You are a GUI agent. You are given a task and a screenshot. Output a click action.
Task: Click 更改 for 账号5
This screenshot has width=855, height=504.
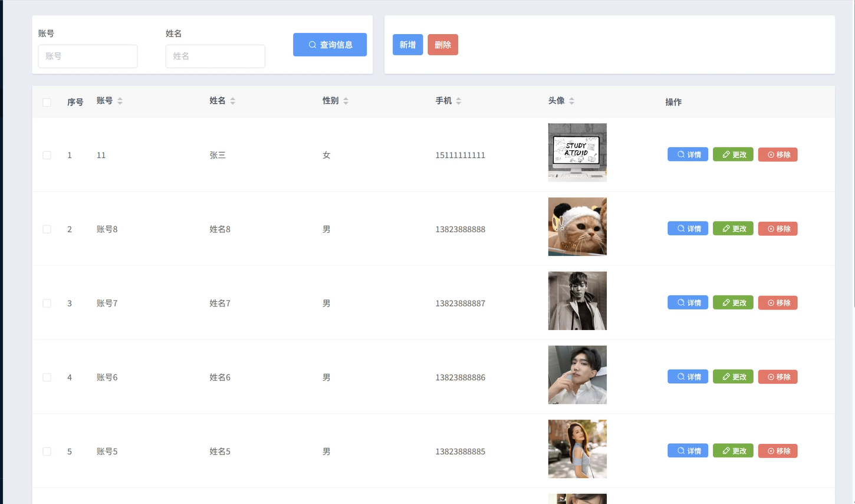(x=733, y=451)
